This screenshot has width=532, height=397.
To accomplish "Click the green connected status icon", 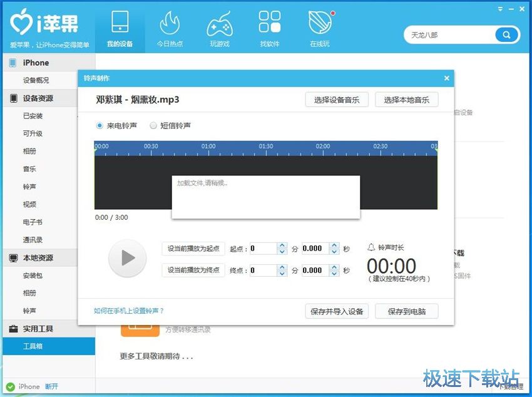I will coord(11,386).
